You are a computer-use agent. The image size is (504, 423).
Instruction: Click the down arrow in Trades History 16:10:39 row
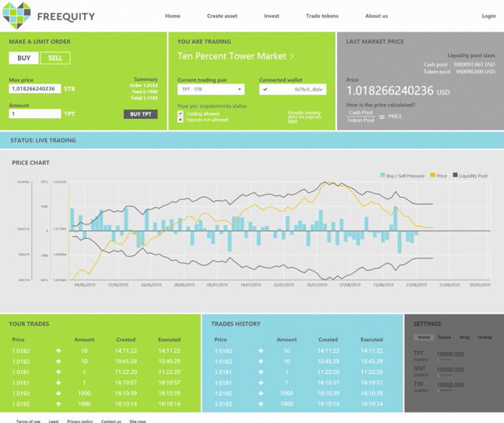tap(261, 393)
